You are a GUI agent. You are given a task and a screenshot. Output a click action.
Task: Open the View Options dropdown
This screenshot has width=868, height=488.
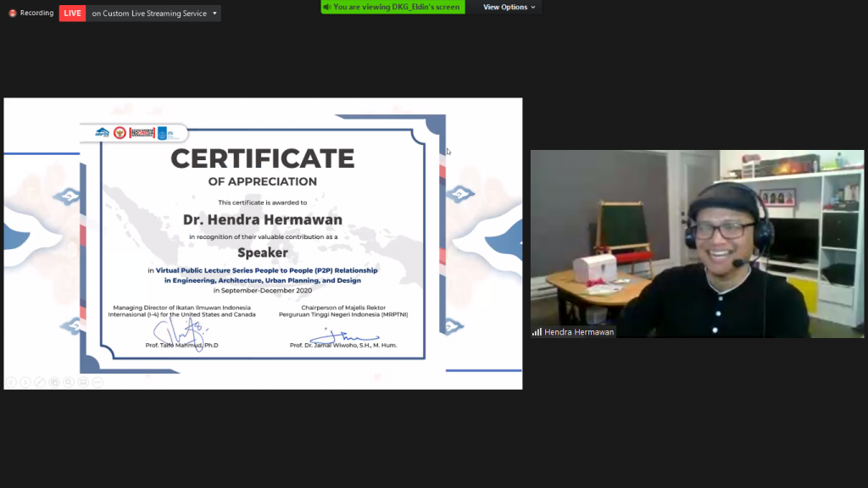coord(509,7)
